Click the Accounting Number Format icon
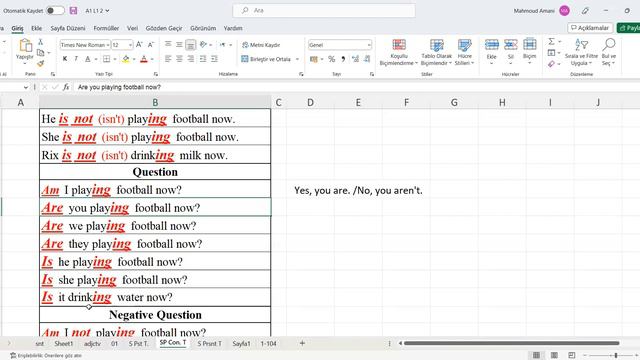640x360 pixels. pos(313,59)
